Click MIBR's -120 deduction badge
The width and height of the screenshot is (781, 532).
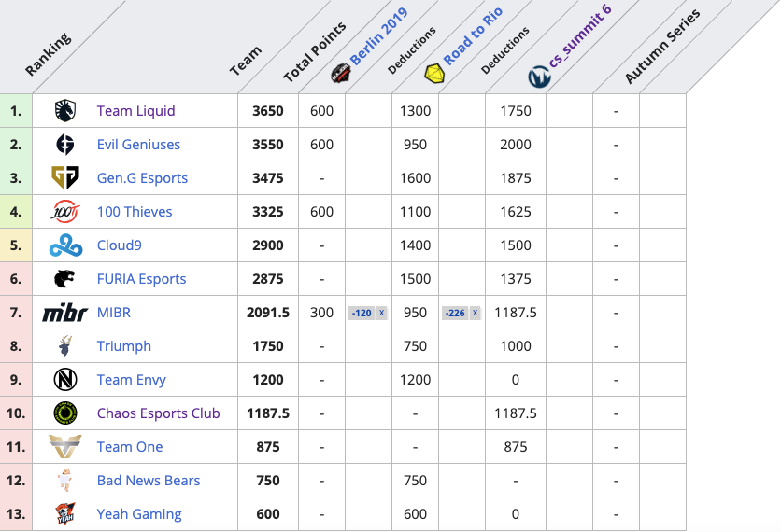point(362,313)
